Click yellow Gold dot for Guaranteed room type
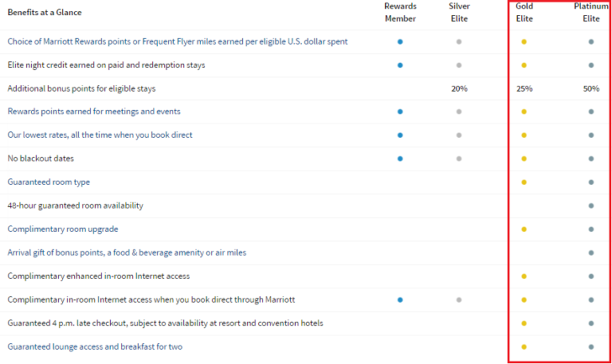Image resolution: width=612 pixels, height=364 pixels. tap(525, 182)
